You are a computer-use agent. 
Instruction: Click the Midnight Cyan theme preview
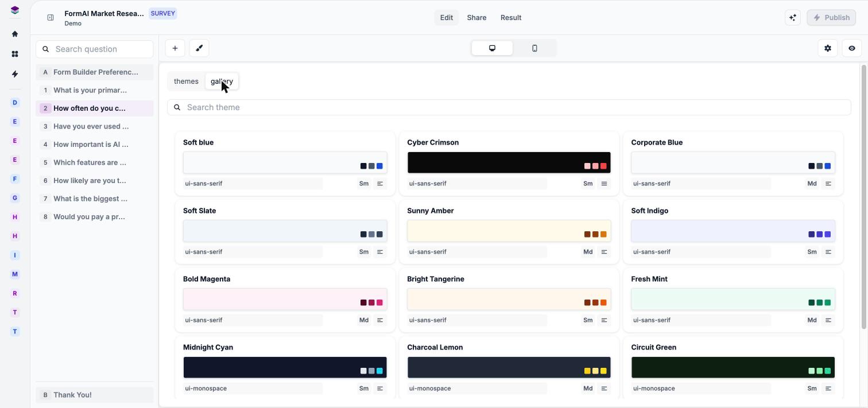tap(285, 367)
